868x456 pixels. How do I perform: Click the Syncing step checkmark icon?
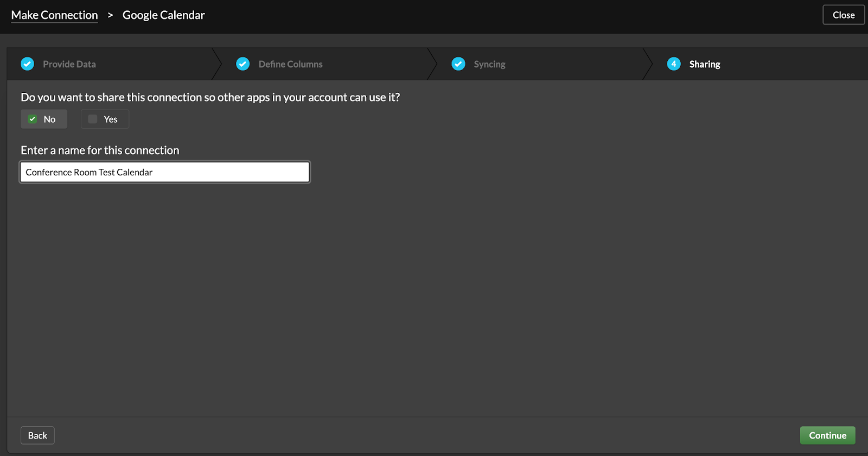point(458,64)
